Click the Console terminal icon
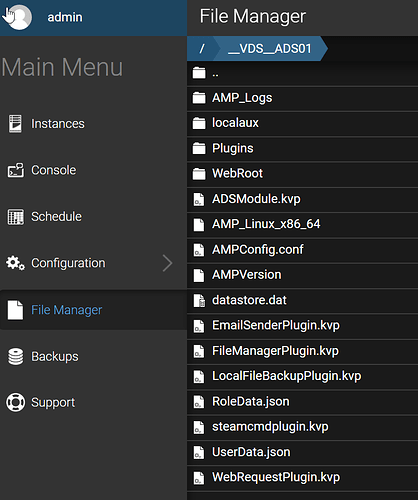The width and height of the screenshot is (418, 500). point(16,170)
